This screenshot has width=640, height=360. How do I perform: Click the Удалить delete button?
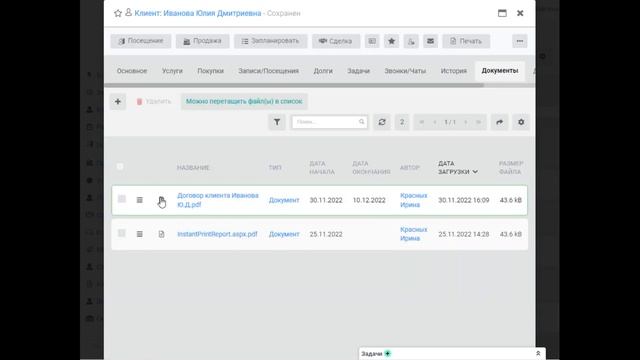click(154, 102)
